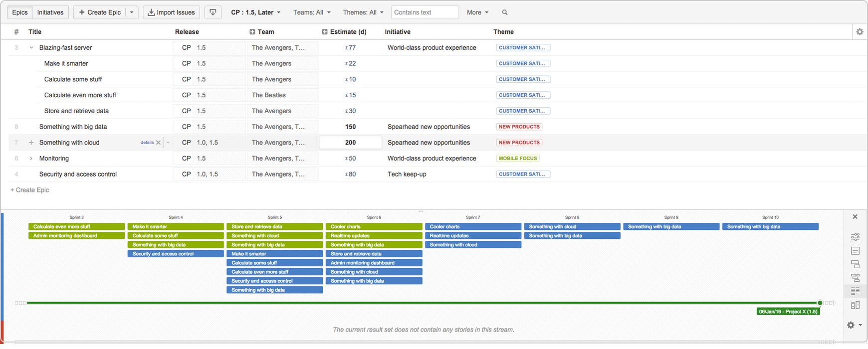The width and height of the screenshot is (868, 349).
Task: Select the highlighted list rows view icon
Action: [x=855, y=291]
